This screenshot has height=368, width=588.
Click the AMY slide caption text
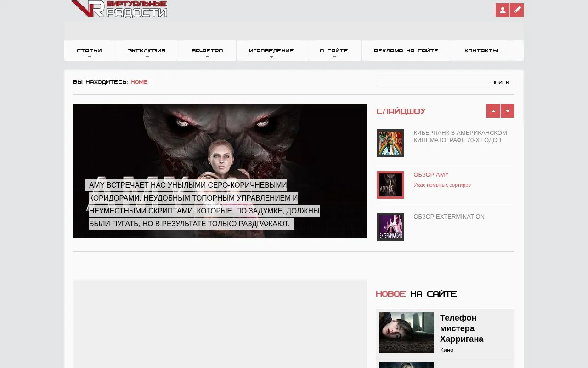click(x=202, y=205)
